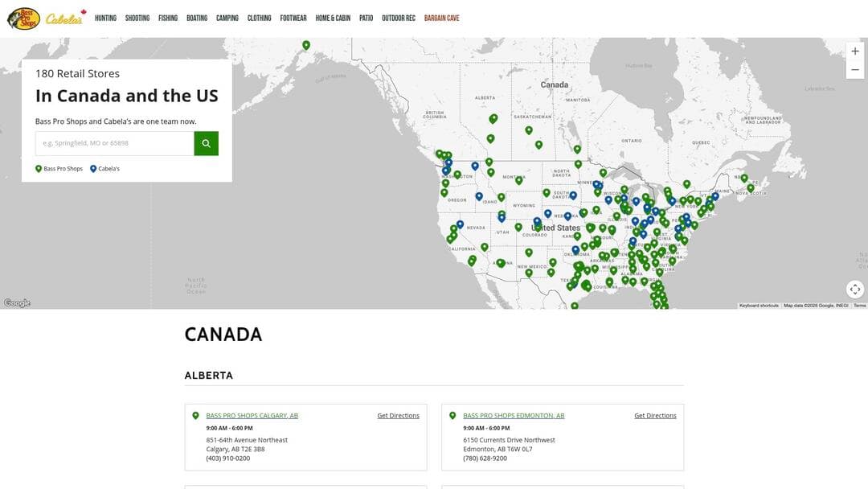Open the map Terms link
Screen dimensions: 868x489
[858, 306]
